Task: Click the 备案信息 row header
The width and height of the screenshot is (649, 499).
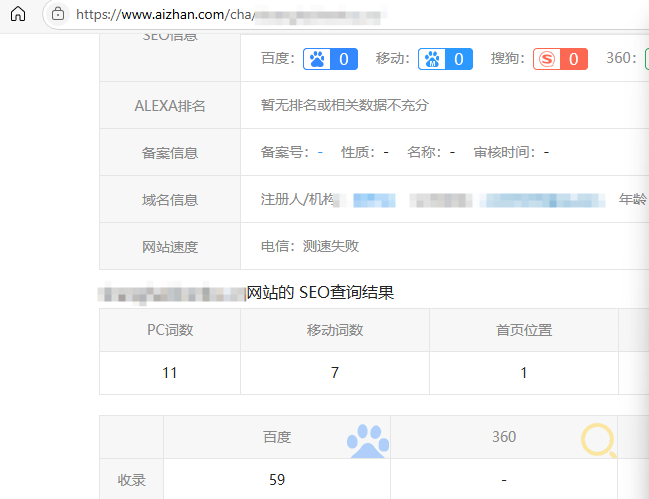Action: (x=170, y=153)
